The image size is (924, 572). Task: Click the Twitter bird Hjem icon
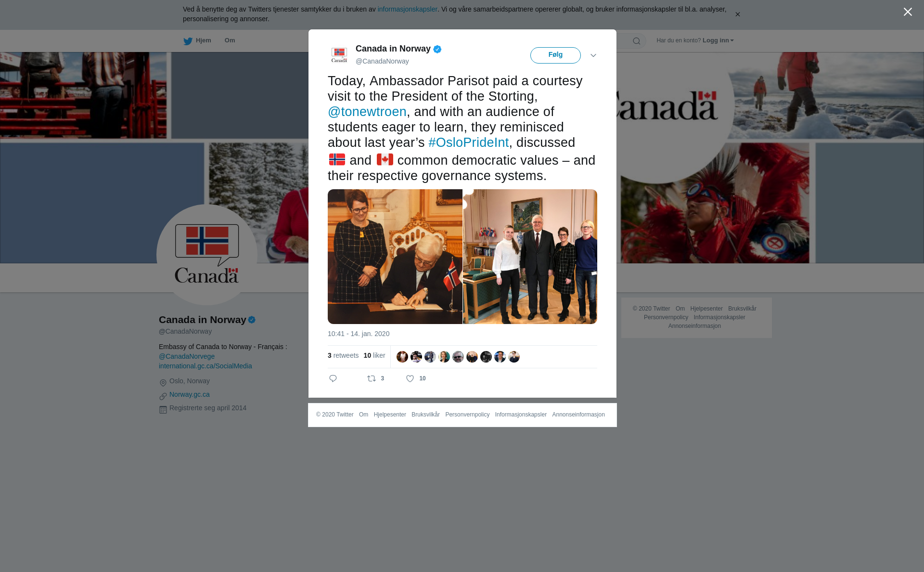point(188,41)
